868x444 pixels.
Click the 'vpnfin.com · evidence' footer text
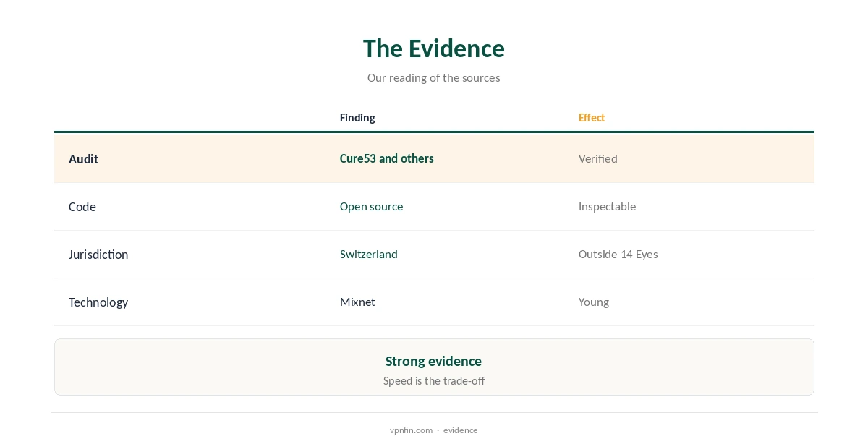pyautogui.click(x=434, y=430)
